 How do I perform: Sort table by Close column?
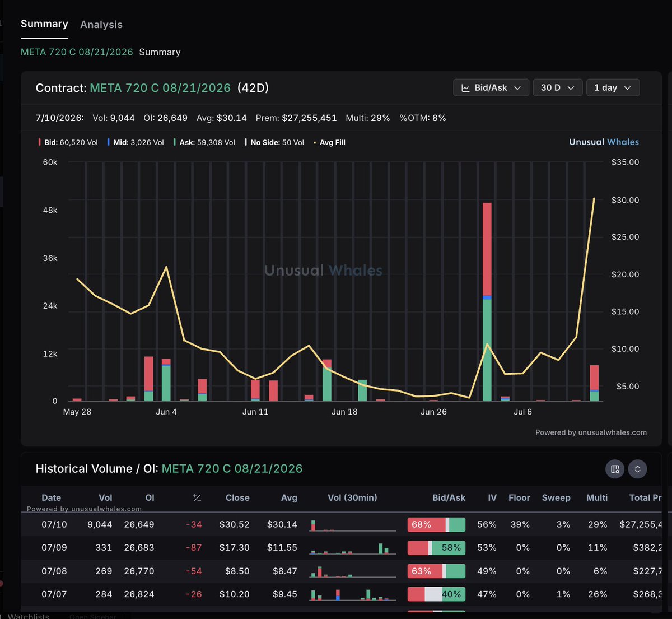point(237,497)
